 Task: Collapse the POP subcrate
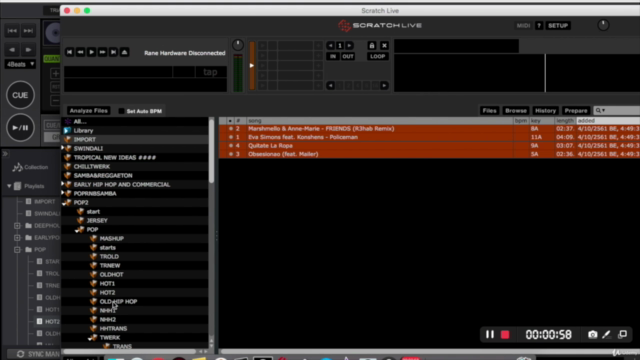pos(77,230)
